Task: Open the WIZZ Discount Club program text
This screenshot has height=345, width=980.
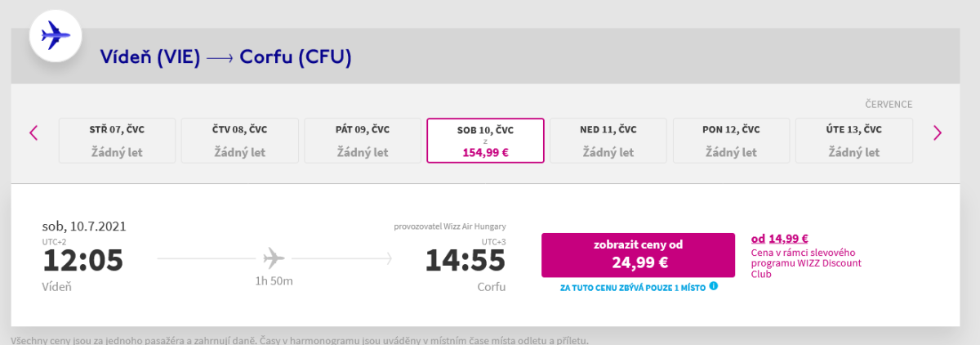Action: point(805,263)
